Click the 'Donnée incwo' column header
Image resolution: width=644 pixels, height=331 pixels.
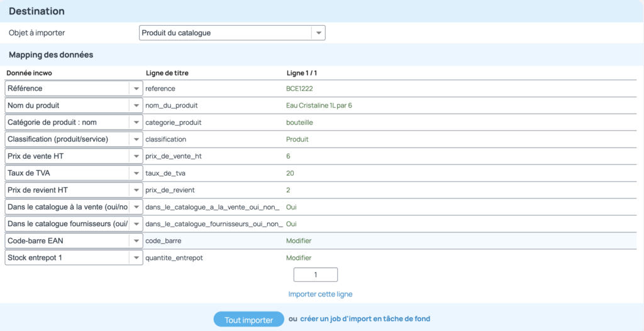point(29,73)
